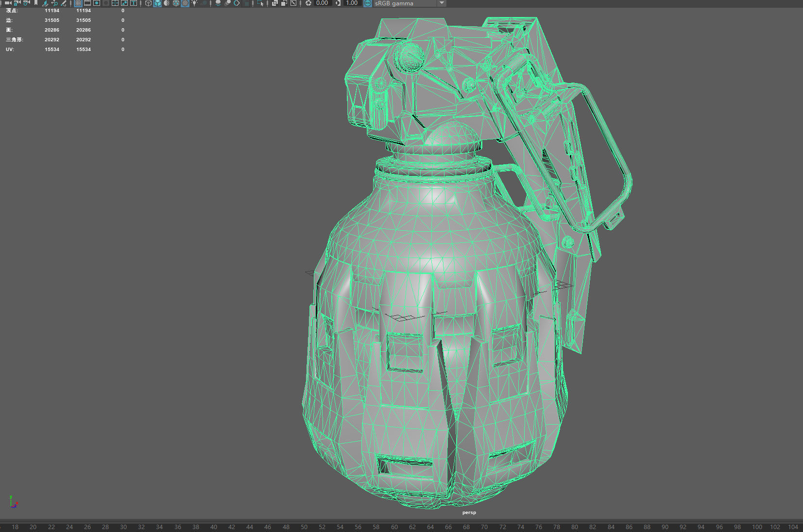The image size is (803, 532).
Task: Create a camera bookmark
Action: click(36, 3)
